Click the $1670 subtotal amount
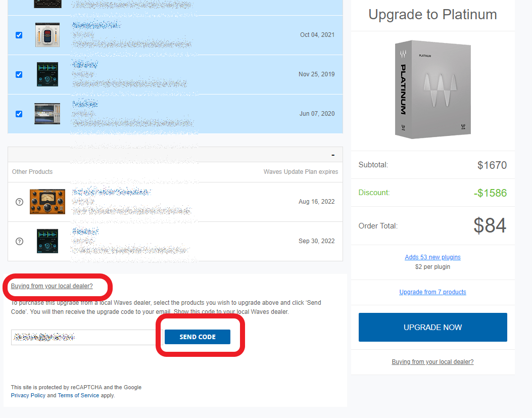This screenshot has width=532, height=418. click(492, 165)
